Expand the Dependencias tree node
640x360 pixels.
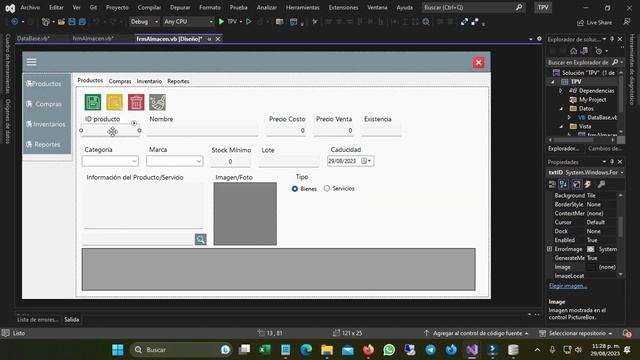(x=561, y=91)
